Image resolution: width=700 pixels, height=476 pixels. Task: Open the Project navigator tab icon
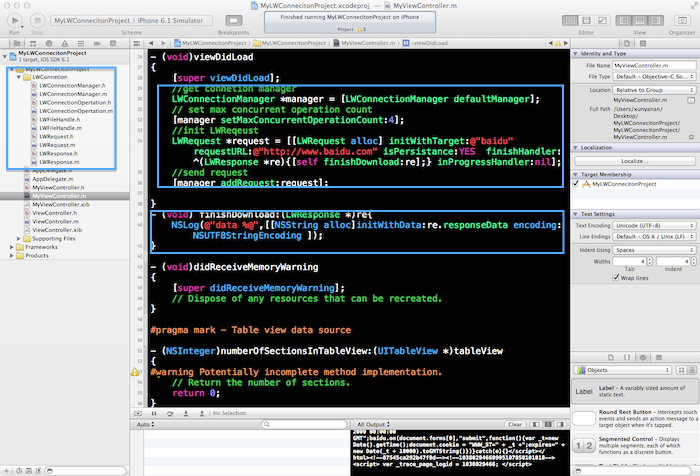click(x=17, y=43)
